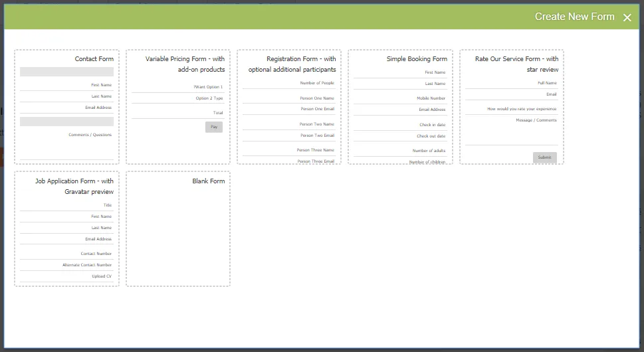Choose the Variable Pricing Form template
The image size is (644, 352).
tap(178, 107)
